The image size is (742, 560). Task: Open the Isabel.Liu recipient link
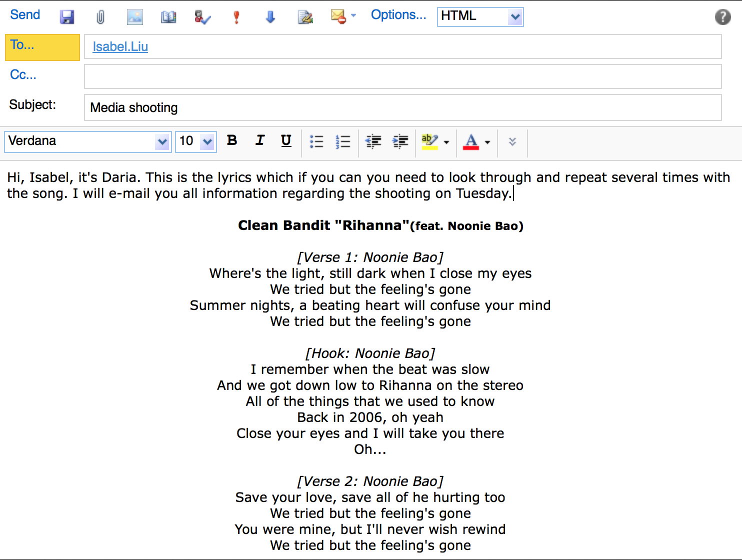point(120,46)
